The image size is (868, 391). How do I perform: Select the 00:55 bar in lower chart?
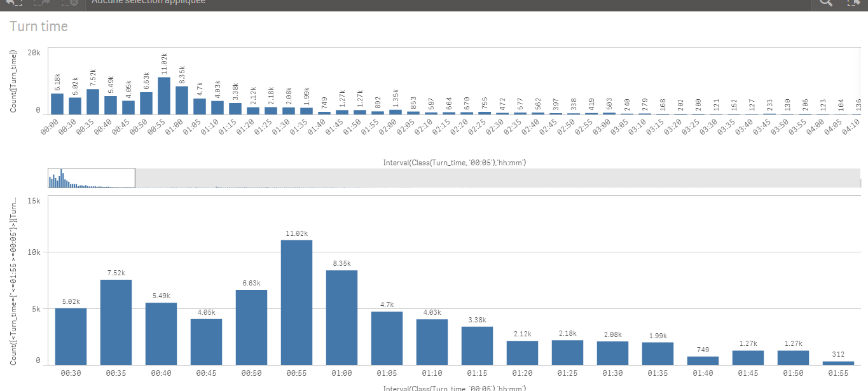pyautogui.click(x=296, y=302)
